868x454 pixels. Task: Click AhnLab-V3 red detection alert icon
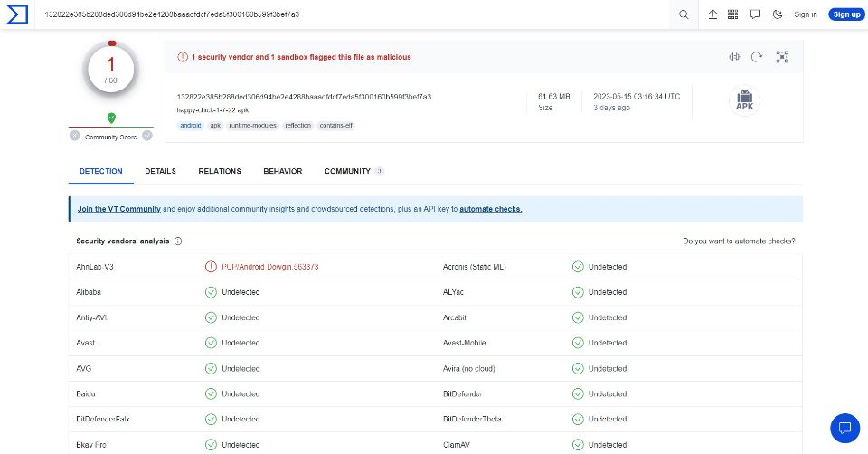(x=211, y=267)
